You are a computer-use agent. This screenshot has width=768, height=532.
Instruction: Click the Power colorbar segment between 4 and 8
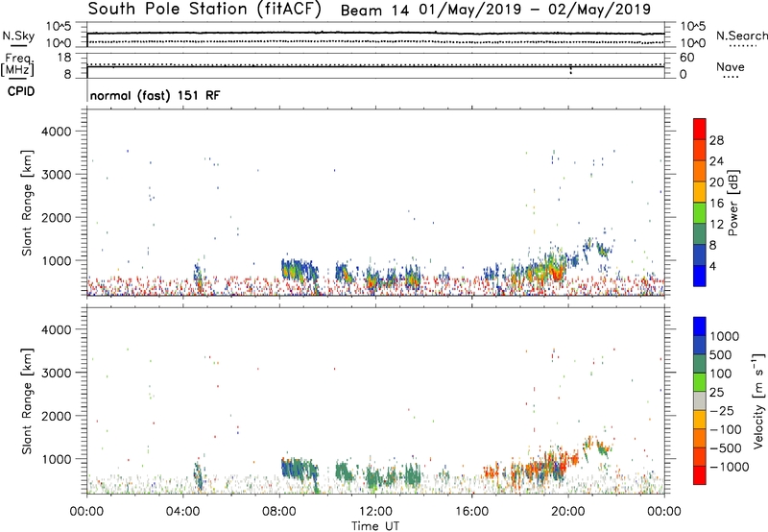[x=700, y=254]
